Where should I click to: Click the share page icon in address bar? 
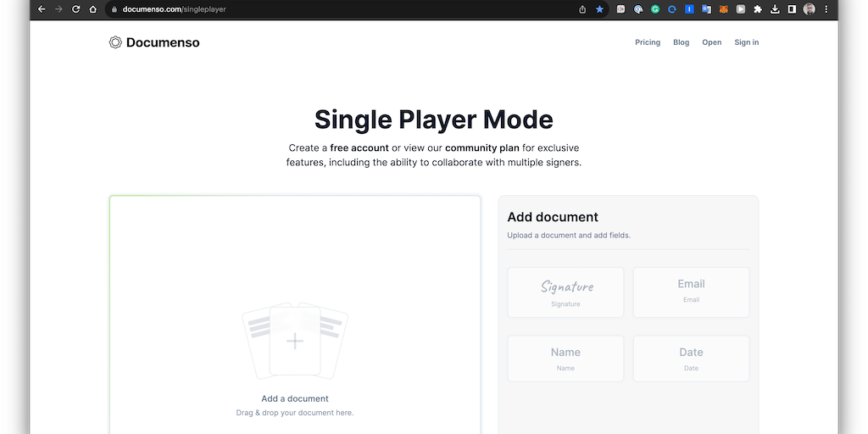(x=582, y=9)
